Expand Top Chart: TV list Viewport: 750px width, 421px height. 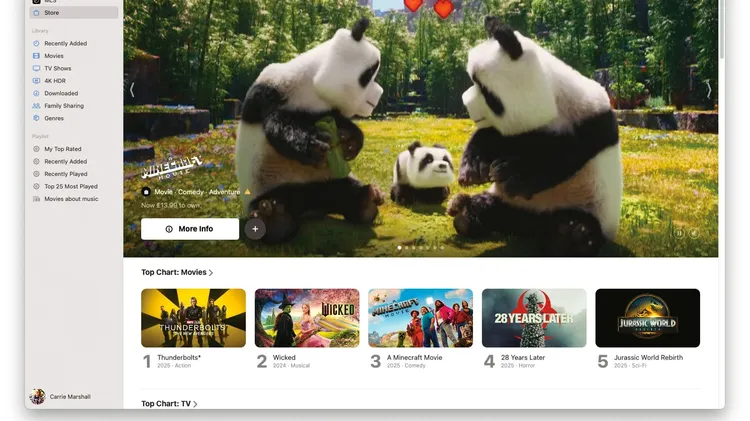click(169, 404)
